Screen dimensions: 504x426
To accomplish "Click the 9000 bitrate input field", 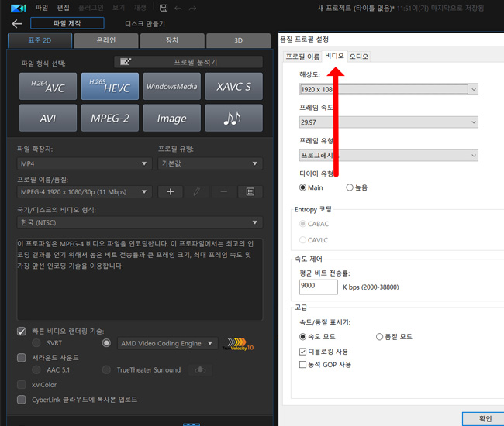I will point(319,287).
